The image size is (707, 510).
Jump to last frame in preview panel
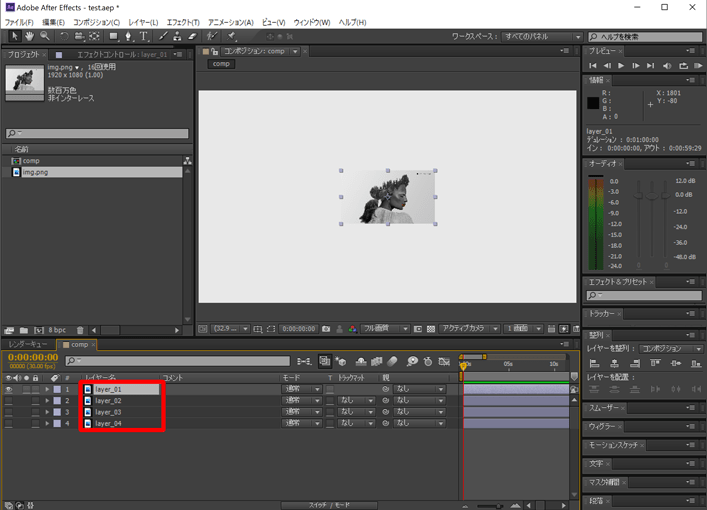[x=650, y=65]
